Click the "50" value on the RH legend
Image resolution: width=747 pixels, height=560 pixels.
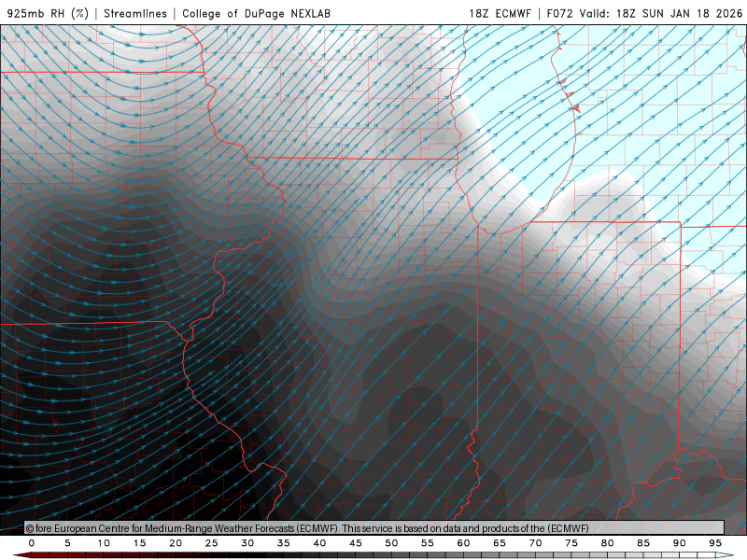tap(391, 543)
